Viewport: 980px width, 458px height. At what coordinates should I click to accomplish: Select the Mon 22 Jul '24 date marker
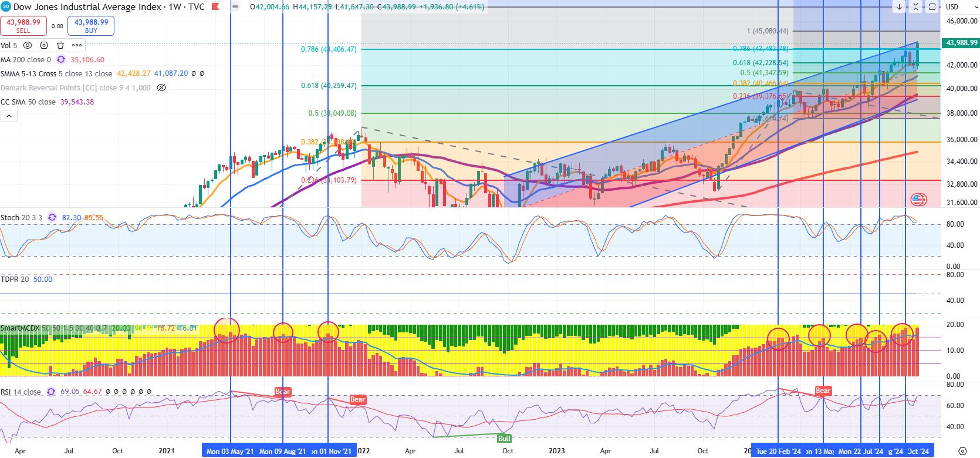click(861, 451)
